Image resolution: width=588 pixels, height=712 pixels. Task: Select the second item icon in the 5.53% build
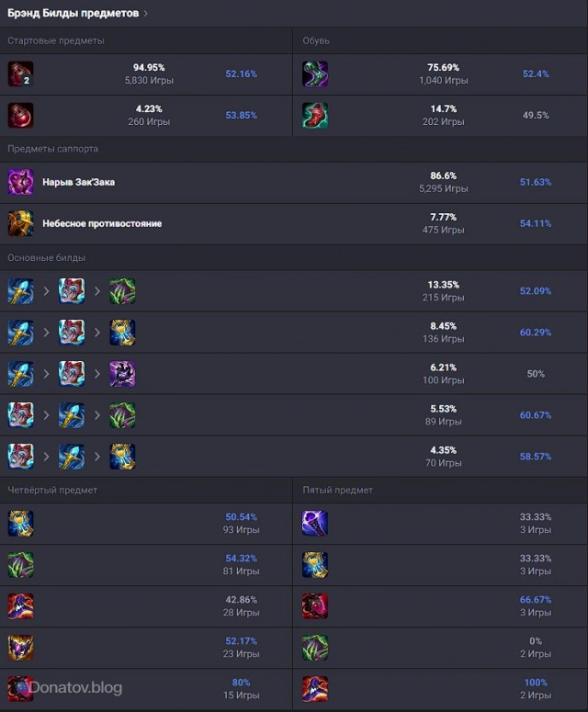pos(72,415)
